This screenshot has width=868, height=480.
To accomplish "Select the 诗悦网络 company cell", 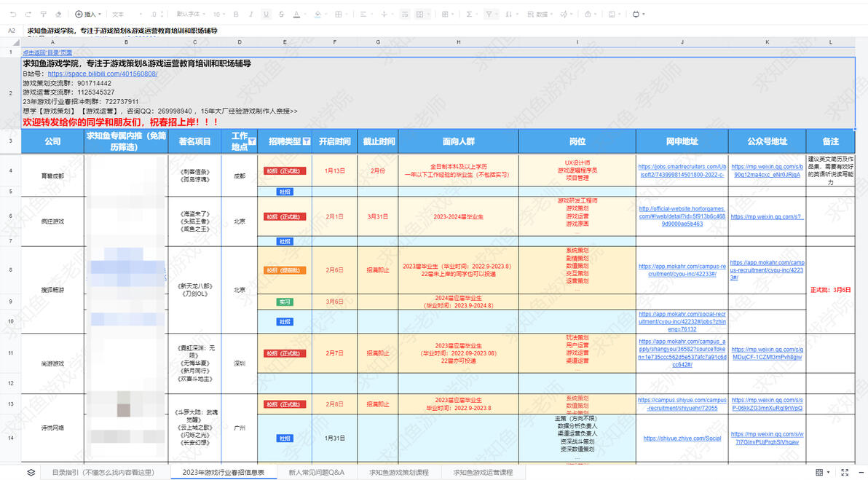I will coord(52,428).
